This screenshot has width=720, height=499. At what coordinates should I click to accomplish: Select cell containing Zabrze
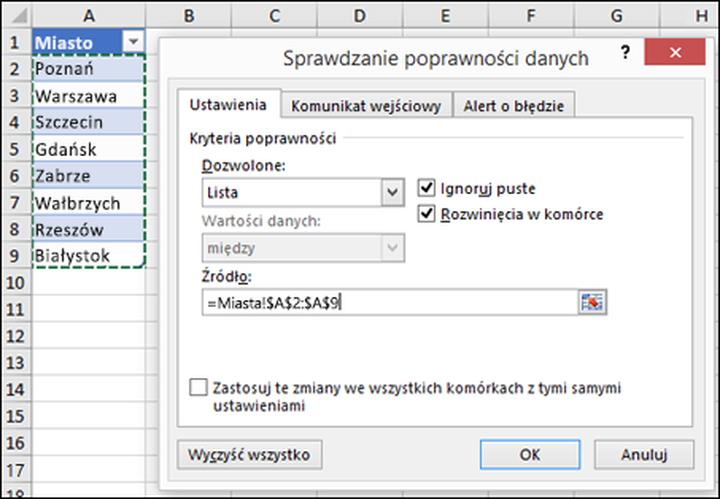click(89, 175)
